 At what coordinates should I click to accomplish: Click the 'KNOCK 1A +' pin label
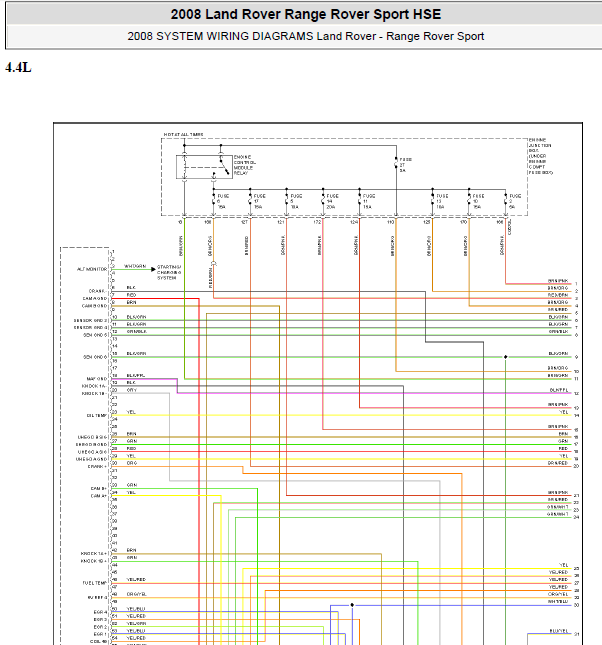[x=94, y=554]
